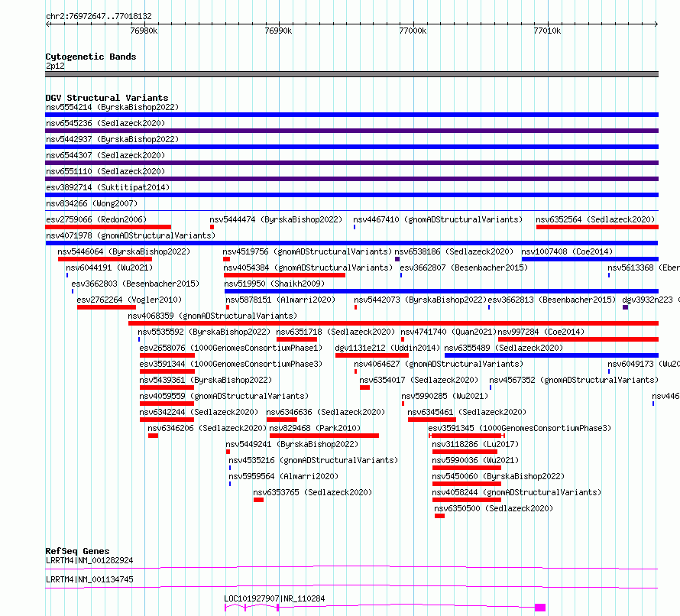Click LRRTM4|NM_001134745 gene label
This screenshot has height=616, width=680.
coord(89,579)
